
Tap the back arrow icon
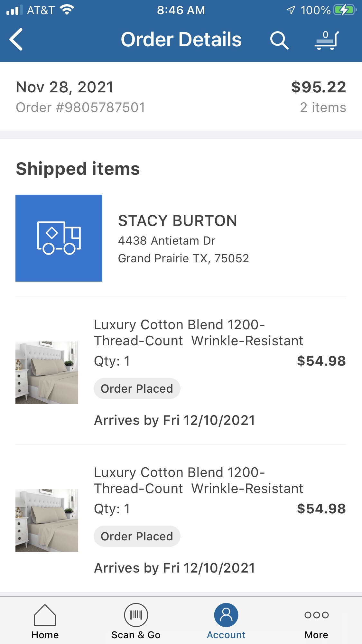pos(16,40)
